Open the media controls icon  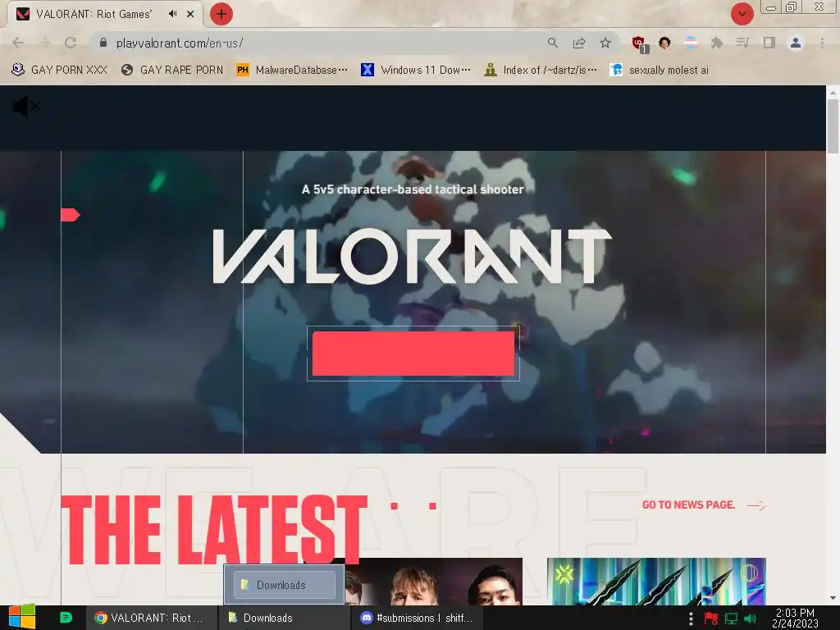click(742, 43)
